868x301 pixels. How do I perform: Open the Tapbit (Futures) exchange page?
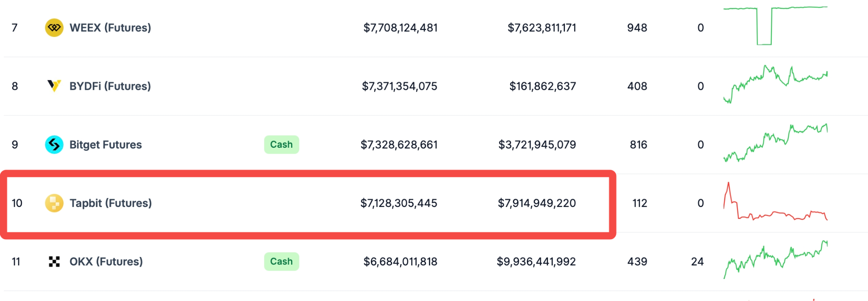[x=111, y=203]
